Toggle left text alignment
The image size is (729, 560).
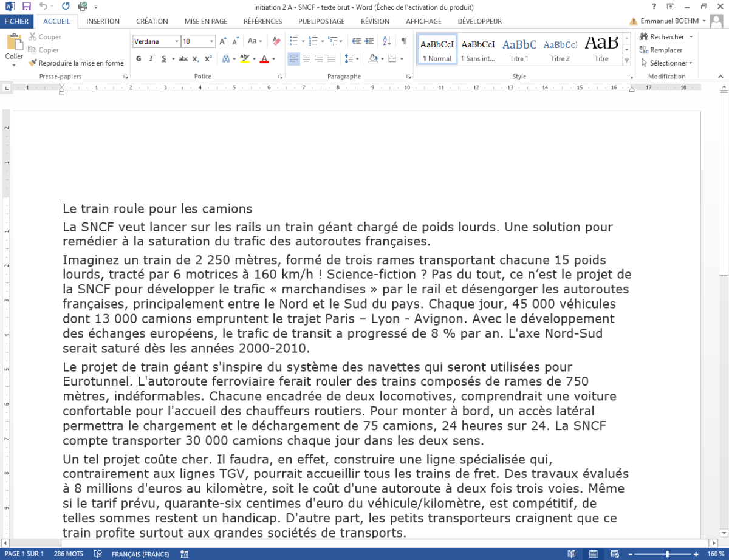[293, 59]
